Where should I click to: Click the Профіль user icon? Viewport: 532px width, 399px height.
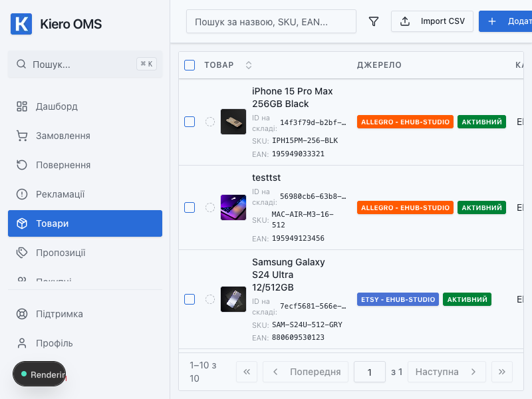click(22, 343)
